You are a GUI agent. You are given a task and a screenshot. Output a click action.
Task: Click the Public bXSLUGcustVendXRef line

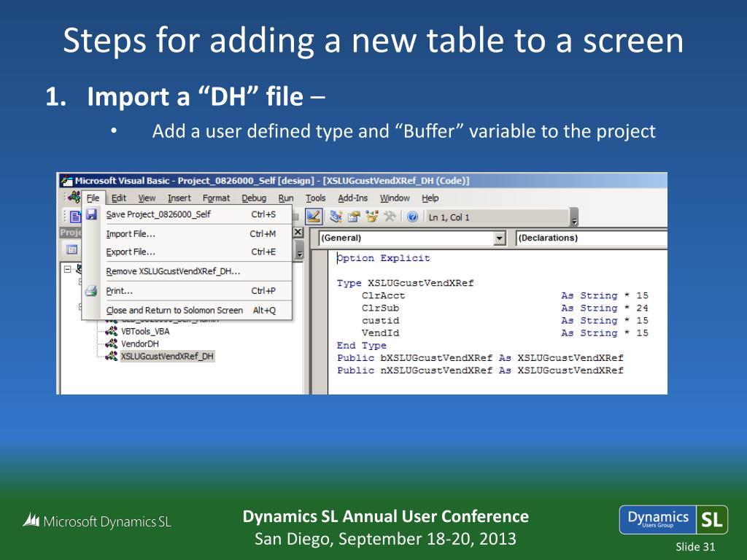point(480,357)
